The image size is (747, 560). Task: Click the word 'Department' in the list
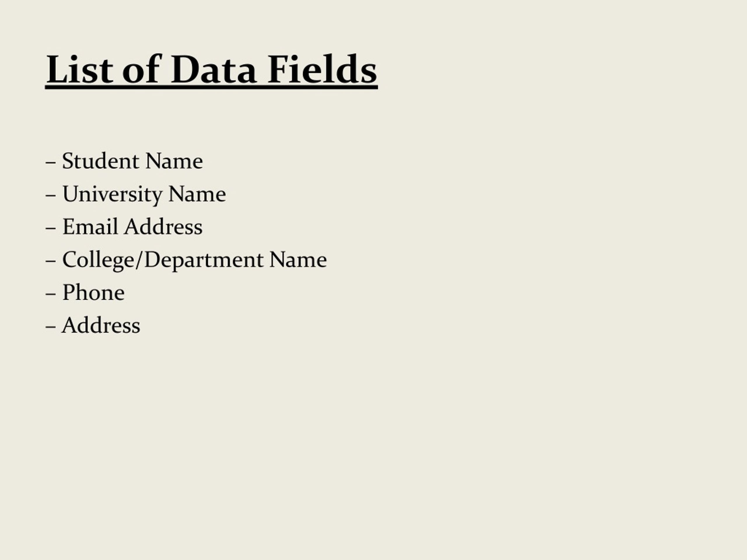point(204,260)
